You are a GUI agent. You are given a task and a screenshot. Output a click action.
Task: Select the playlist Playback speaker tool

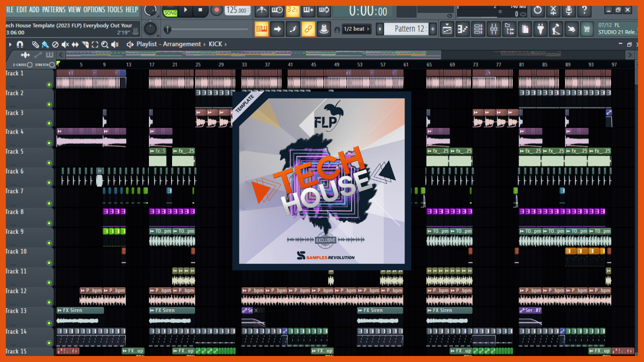point(115,44)
